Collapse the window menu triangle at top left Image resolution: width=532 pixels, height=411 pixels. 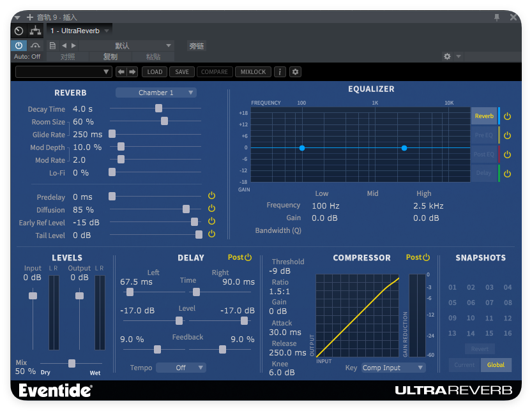point(18,17)
